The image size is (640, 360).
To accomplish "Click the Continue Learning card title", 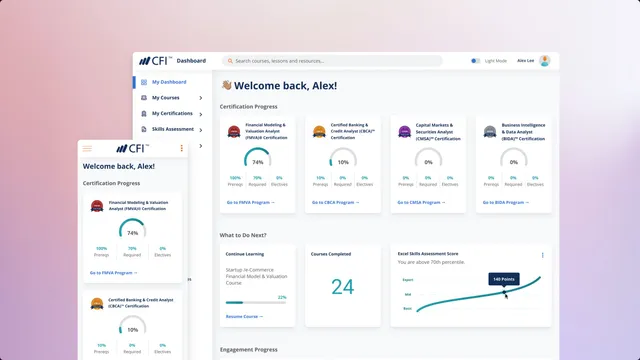I will point(245,254).
